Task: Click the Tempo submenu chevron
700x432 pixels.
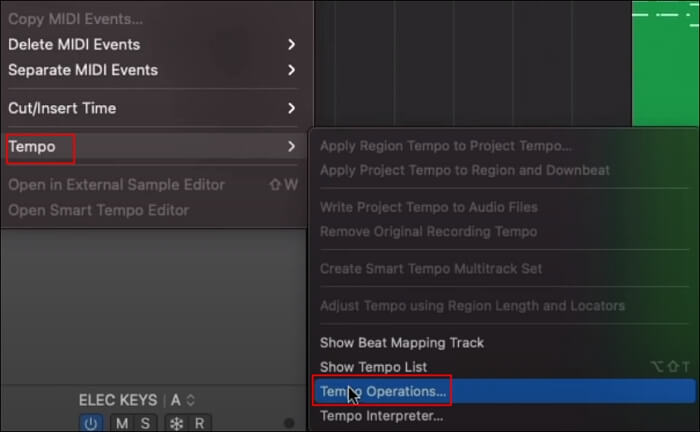Action: [x=291, y=146]
